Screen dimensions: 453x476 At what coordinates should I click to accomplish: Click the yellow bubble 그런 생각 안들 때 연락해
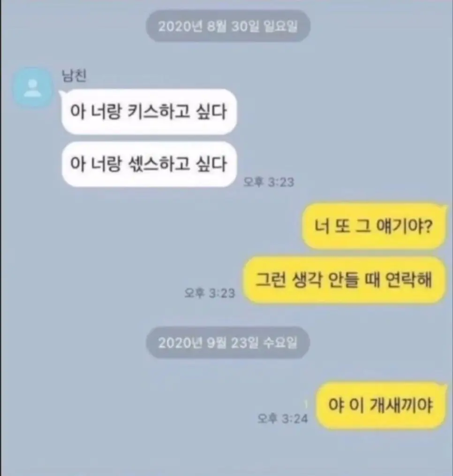tap(345, 280)
